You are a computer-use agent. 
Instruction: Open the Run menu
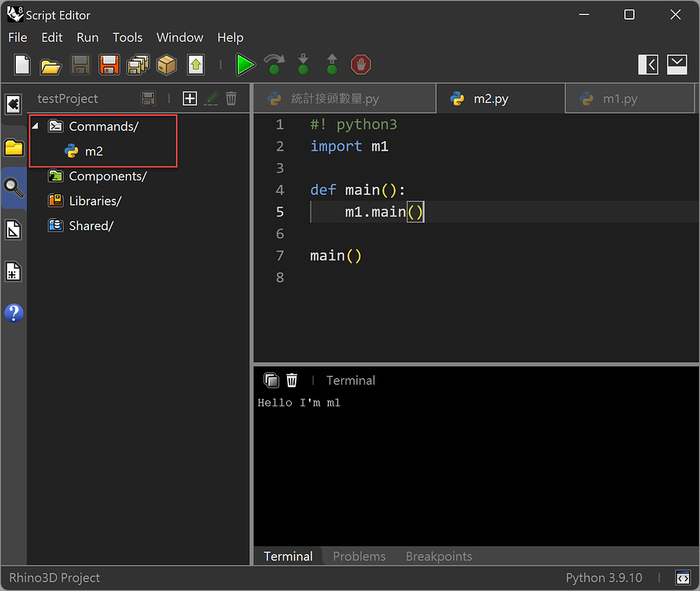pyautogui.click(x=87, y=37)
